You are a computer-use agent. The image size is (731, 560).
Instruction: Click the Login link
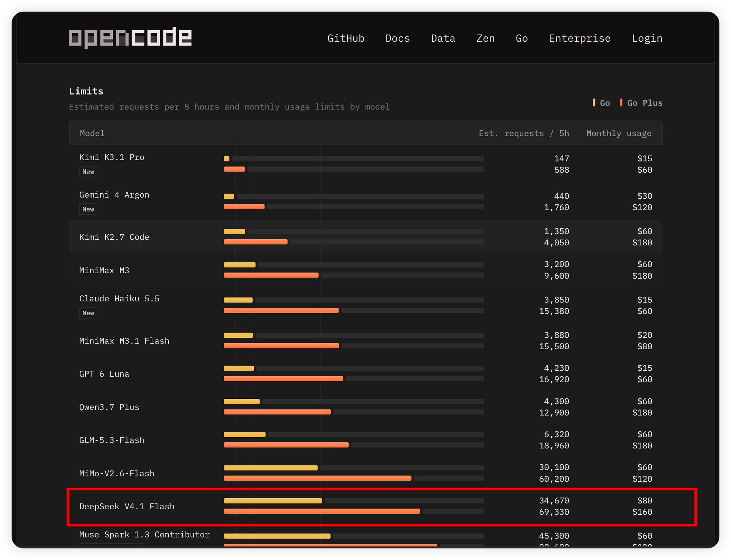point(647,38)
